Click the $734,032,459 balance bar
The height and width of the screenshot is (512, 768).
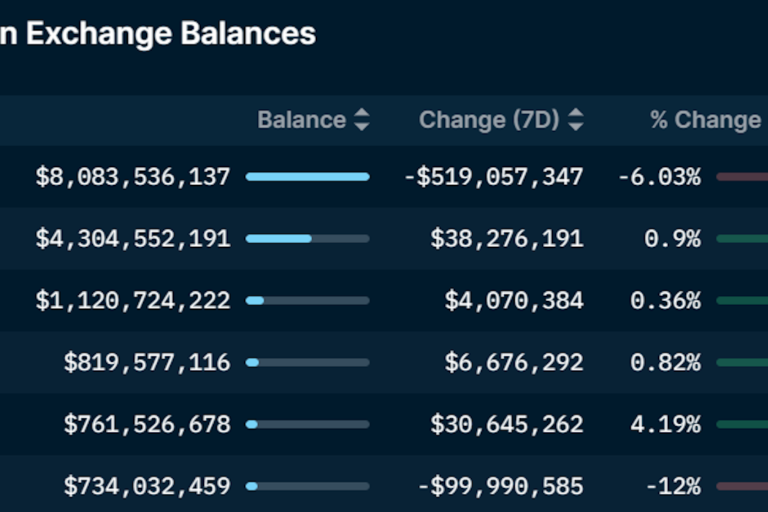[x=307, y=487]
